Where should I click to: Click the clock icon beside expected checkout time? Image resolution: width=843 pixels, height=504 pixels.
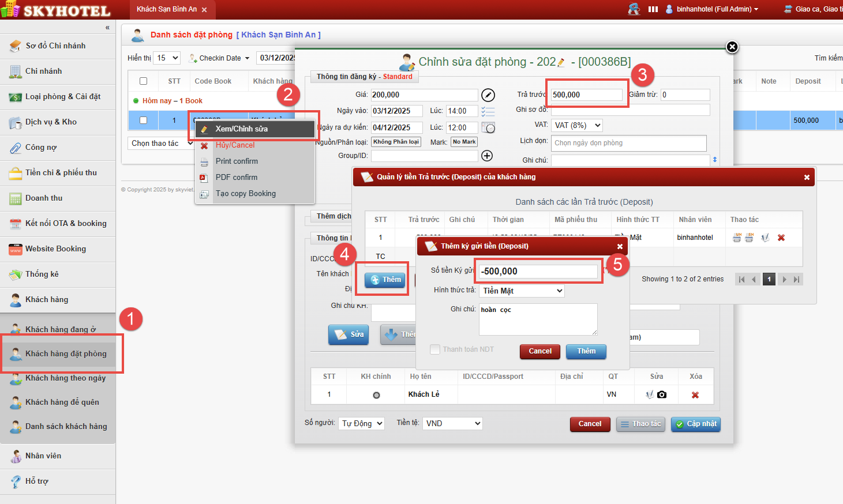point(488,128)
